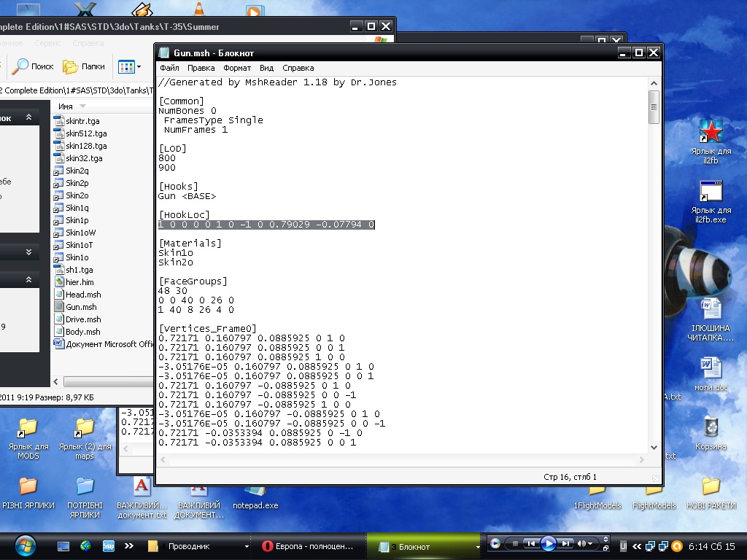
Task: Open the Сервис menu in Explorer window
Action: tap(47, 43)
